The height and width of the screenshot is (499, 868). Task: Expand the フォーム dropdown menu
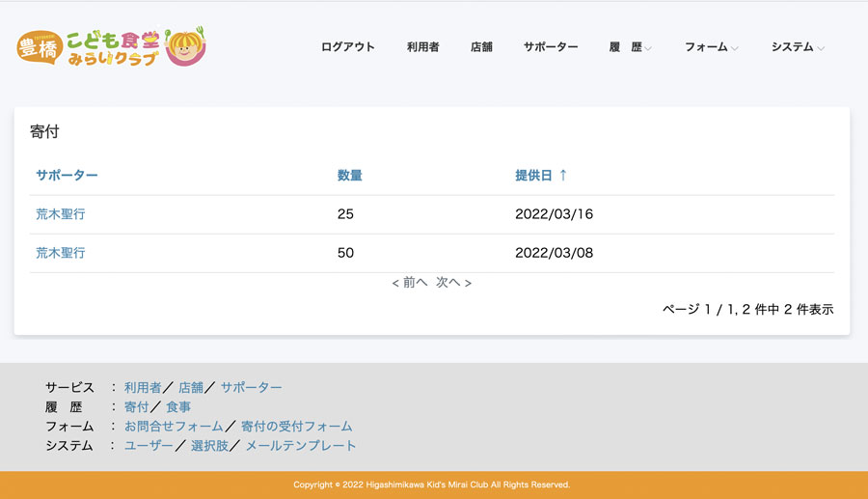point(711,46)
